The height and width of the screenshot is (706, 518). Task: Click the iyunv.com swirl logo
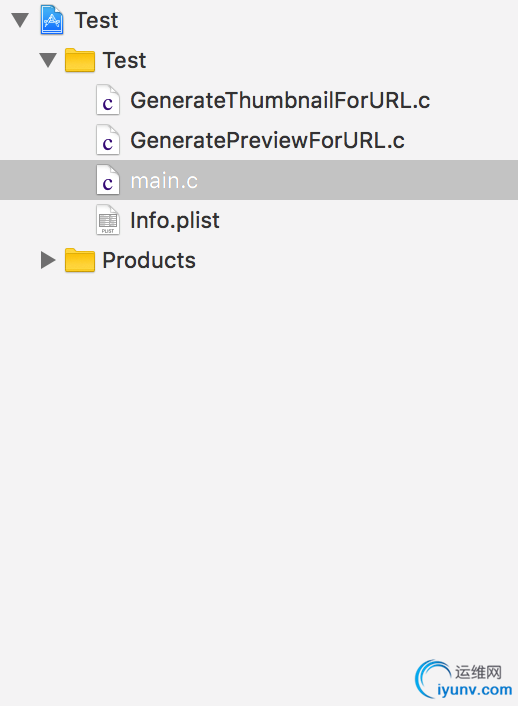[432, 679]
